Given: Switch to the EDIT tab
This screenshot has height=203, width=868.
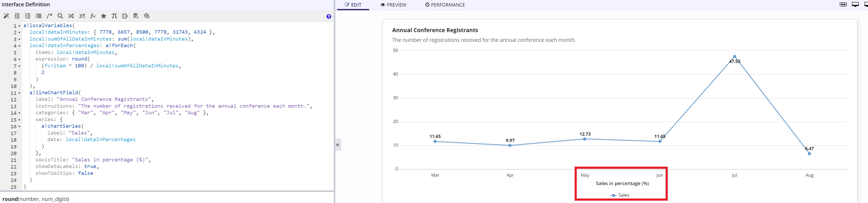Looking at the screenshot, I should click(x=353, y=5).
